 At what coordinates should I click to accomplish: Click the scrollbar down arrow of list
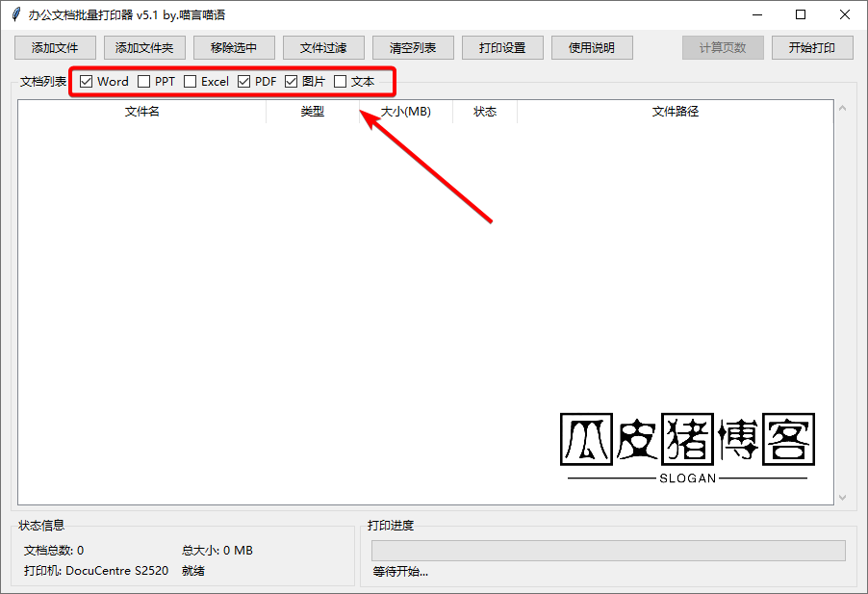pyautogui.click(x=843, y=498)
